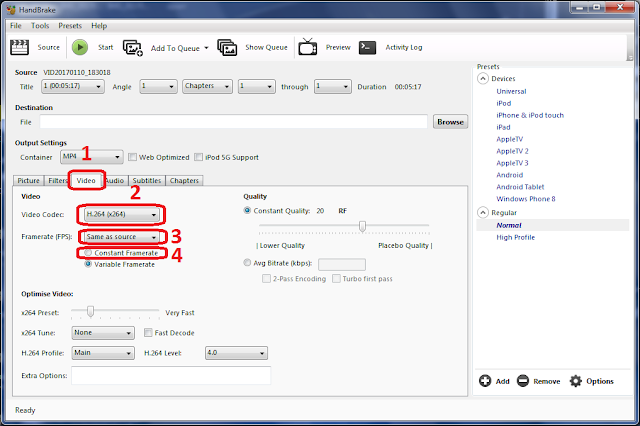Click the Source clapperboard icon
This screenshot has height=426, width=640.
[19, 47]
